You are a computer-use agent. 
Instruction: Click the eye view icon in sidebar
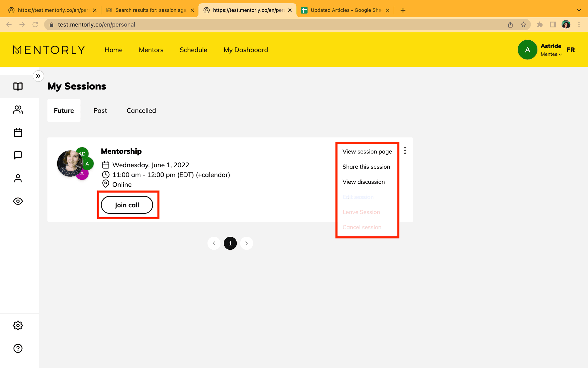point(18,201)
